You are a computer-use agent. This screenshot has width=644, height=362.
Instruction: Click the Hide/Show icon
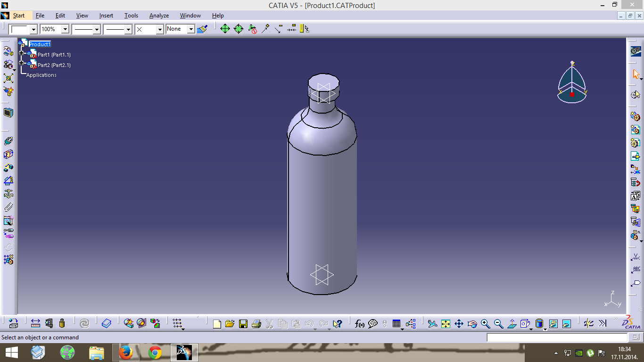click(x=553, y=324)
